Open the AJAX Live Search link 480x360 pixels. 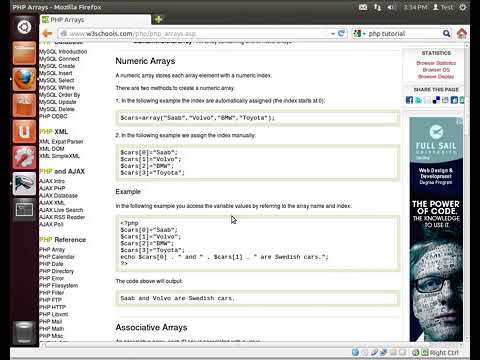pos(61,210)
